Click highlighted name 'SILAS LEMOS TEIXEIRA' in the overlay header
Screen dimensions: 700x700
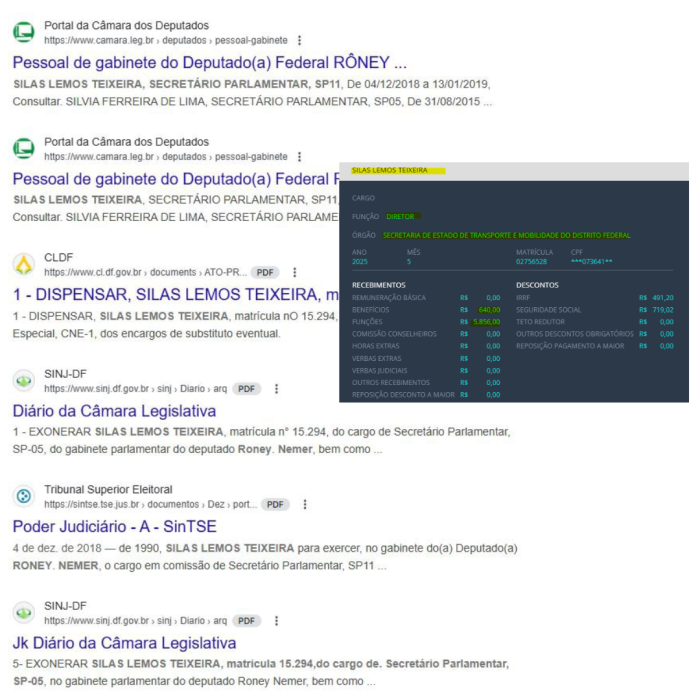coord(389,171)
